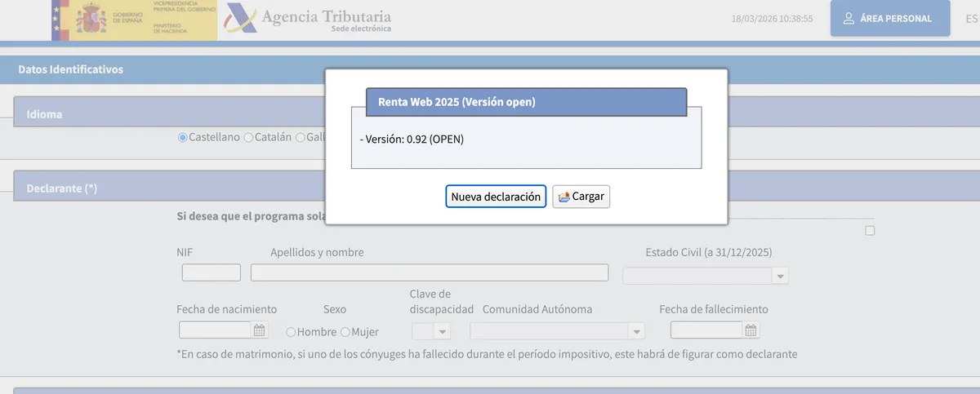Choose the Catalán language option

pos(249,138)
